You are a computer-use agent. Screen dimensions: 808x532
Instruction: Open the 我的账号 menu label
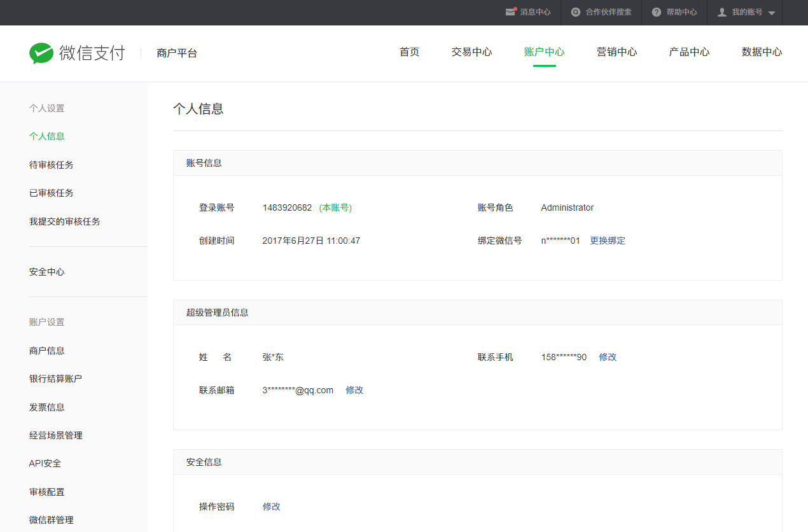(747, 12)
